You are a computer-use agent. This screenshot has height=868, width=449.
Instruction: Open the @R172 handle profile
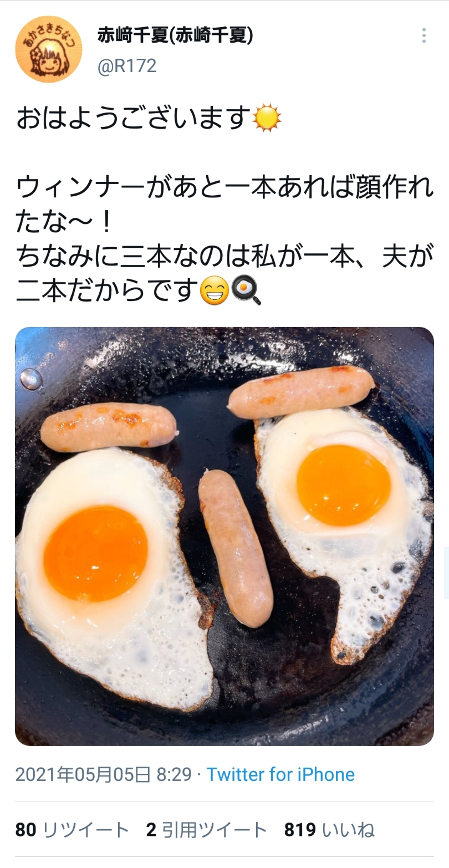click(x=127, y=66)
